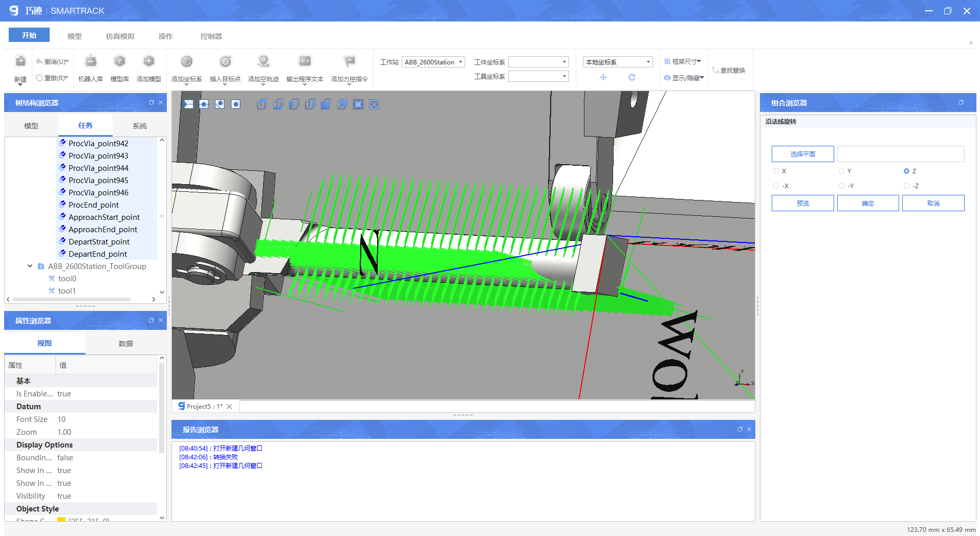Switch to the 开始 ribbon tab

coord(29,35)
